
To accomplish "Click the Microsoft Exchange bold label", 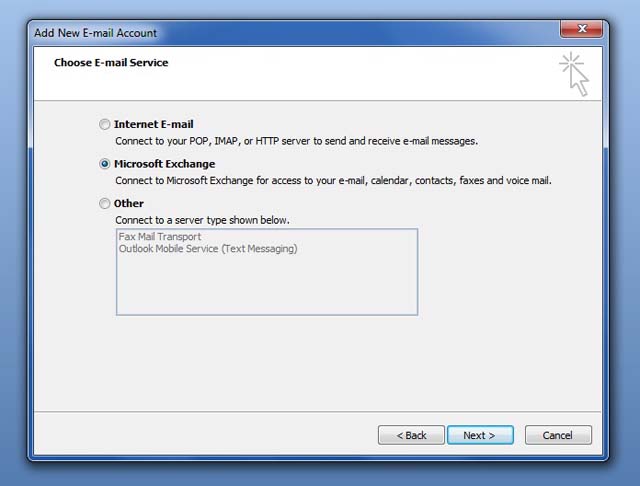I will 164,164.
